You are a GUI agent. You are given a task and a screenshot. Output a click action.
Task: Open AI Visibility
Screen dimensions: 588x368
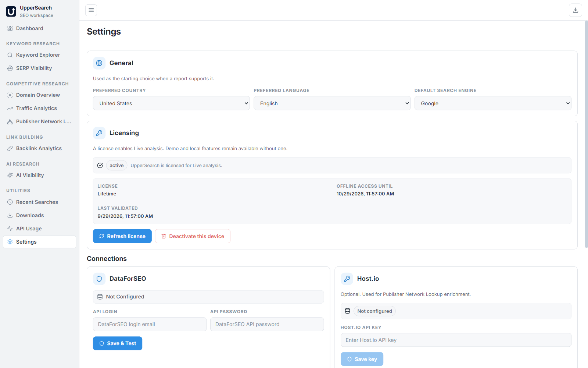[x=39, y=175]
